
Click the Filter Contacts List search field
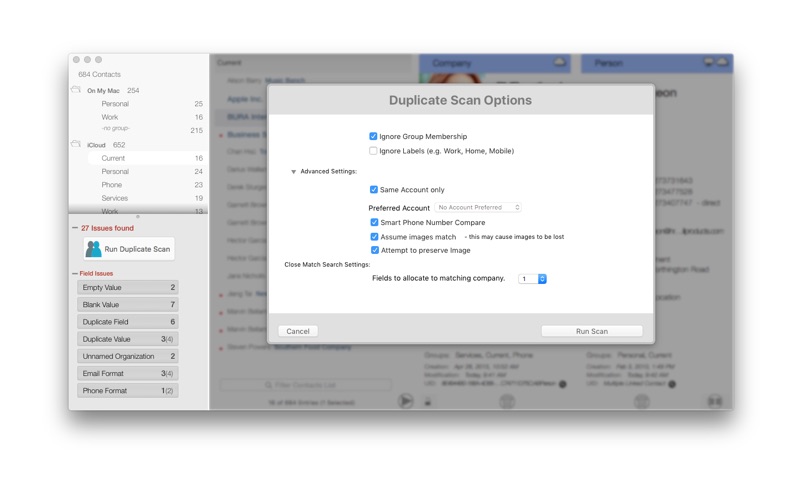[x=306, y=385]
